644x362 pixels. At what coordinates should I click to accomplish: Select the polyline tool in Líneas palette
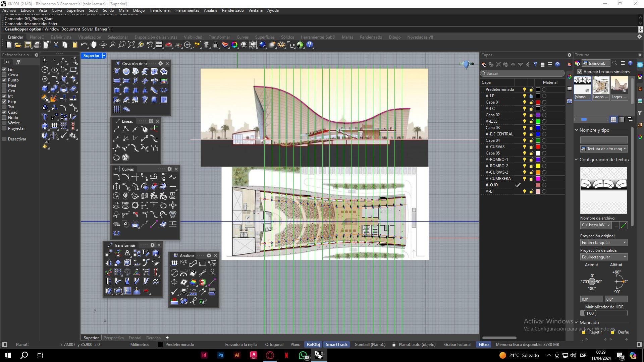pyautogui.click(x=125, y=129)
